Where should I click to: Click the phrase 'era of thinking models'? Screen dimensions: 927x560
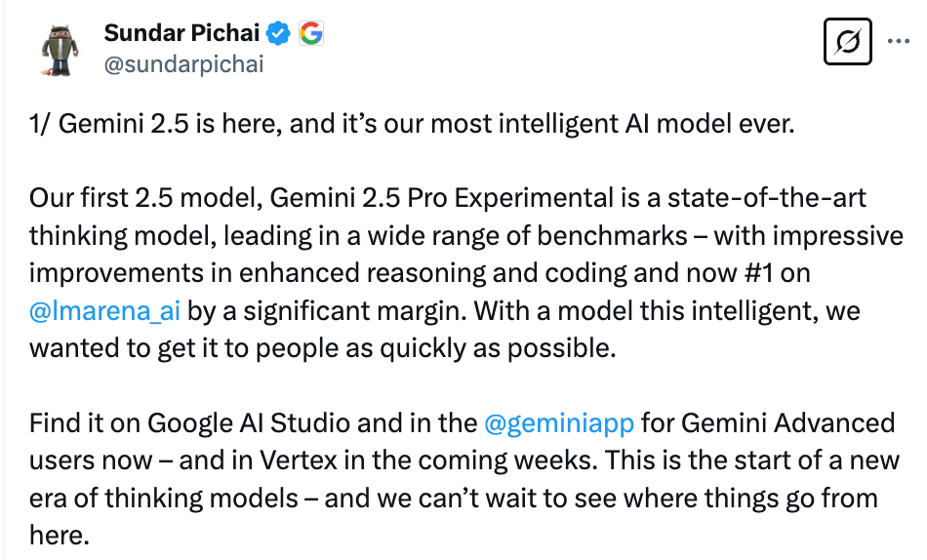[164, 499]
